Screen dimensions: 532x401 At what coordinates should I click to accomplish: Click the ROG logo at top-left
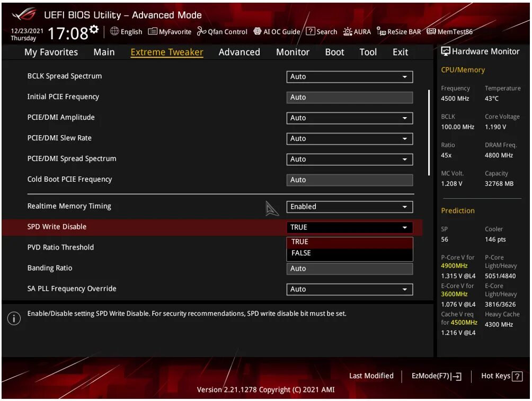[x=24, y=15]
